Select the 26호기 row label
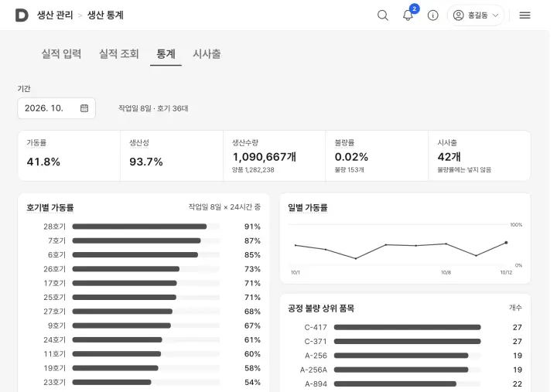 point(55,269)
